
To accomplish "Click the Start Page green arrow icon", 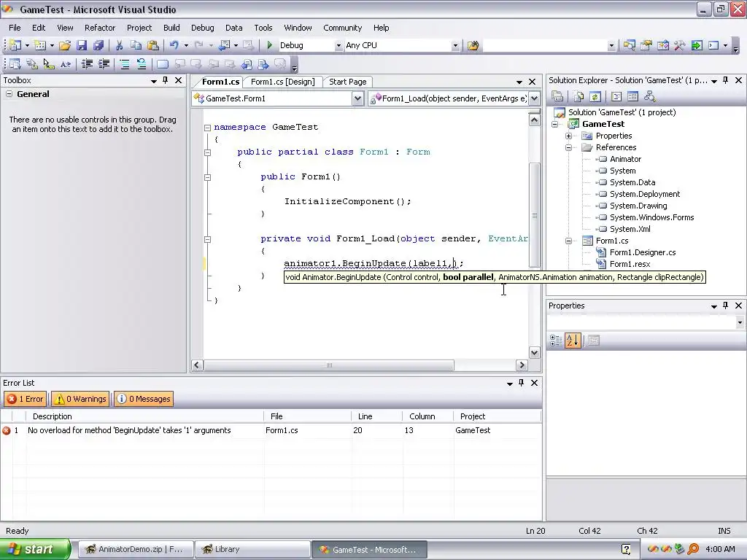I will click(x=697, y=45).
